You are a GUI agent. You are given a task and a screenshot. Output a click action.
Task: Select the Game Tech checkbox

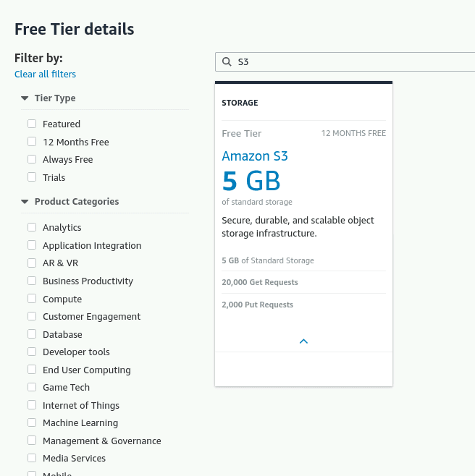click(32, 387)
